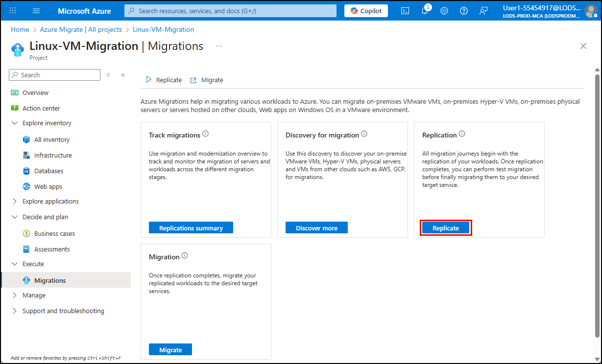The height and width of the screenshot is (364, 602).
Task: Click the Infrastructure server icon
Action: 26,155
